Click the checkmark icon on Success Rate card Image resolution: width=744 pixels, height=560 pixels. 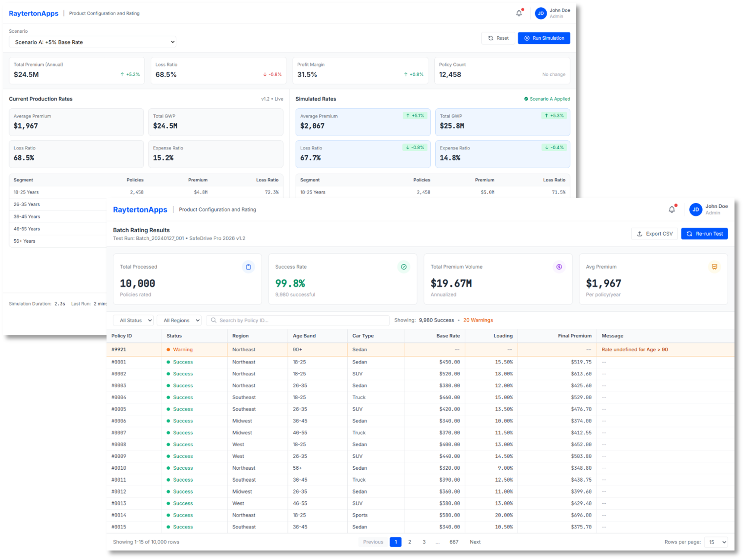[x=403, y=267]
